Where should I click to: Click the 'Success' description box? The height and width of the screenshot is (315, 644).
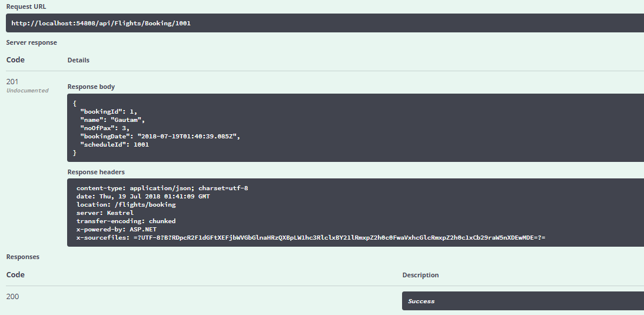coord(523,301)
